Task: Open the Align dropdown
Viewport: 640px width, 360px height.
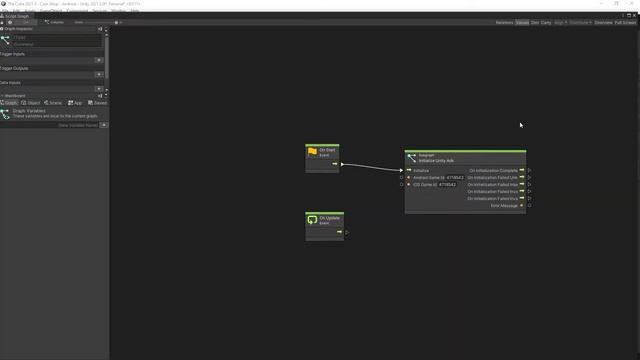Action: click(x=560, y=22)
